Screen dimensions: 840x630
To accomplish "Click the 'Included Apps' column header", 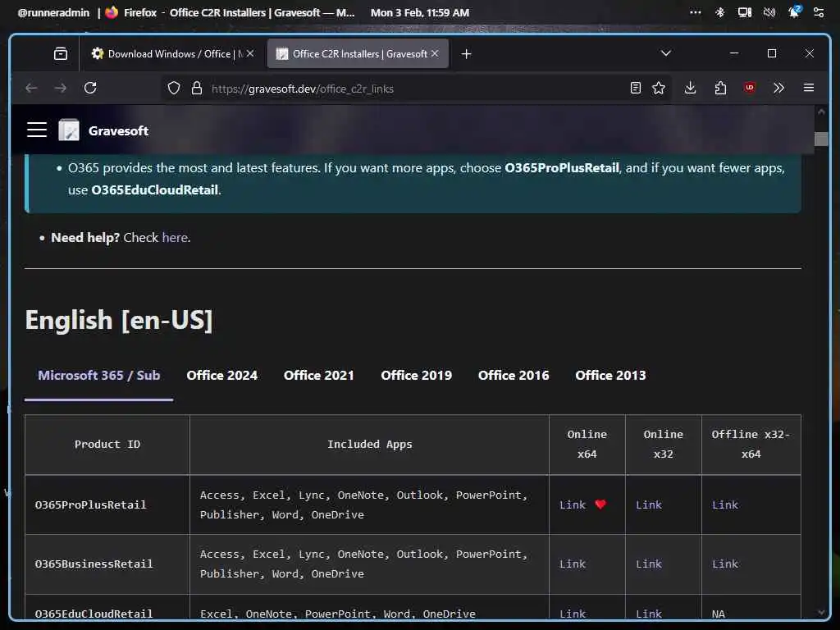I will (x=370, y=444).
